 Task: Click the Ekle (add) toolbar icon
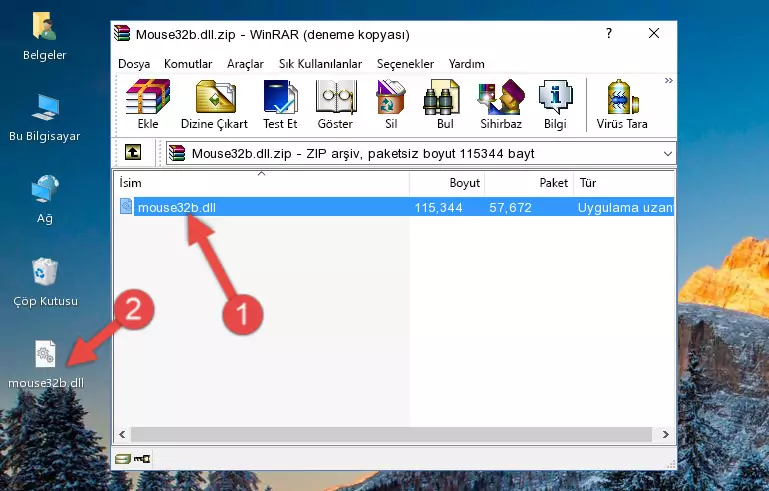click(x=148, y=104)
